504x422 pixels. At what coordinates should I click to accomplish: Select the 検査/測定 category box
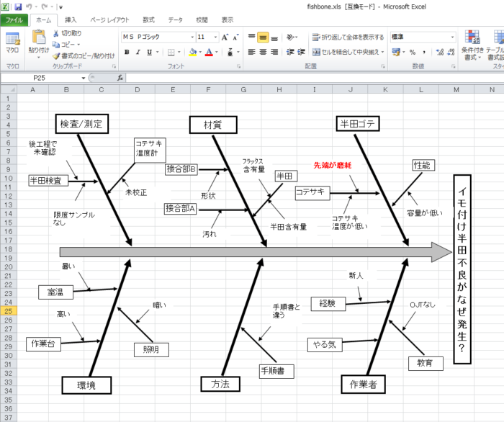click(81, 124)
